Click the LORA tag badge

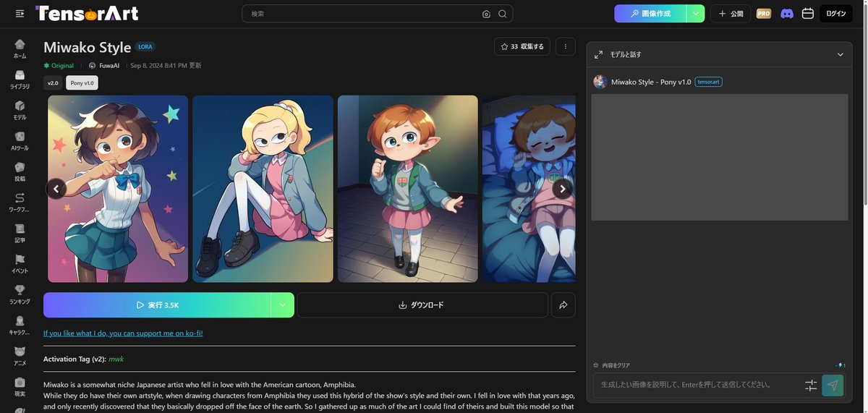click(x=145, y=47)
